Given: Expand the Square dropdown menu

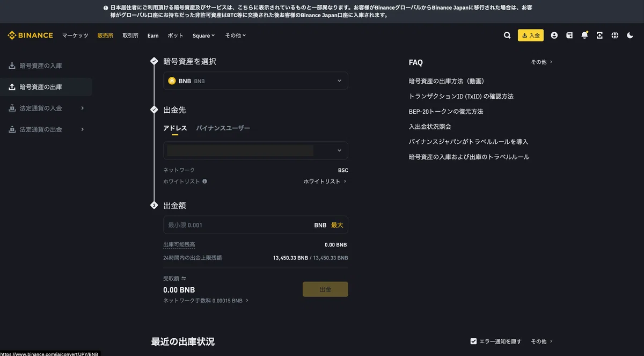Looking at the screenshot, I should tap(203, 35).
